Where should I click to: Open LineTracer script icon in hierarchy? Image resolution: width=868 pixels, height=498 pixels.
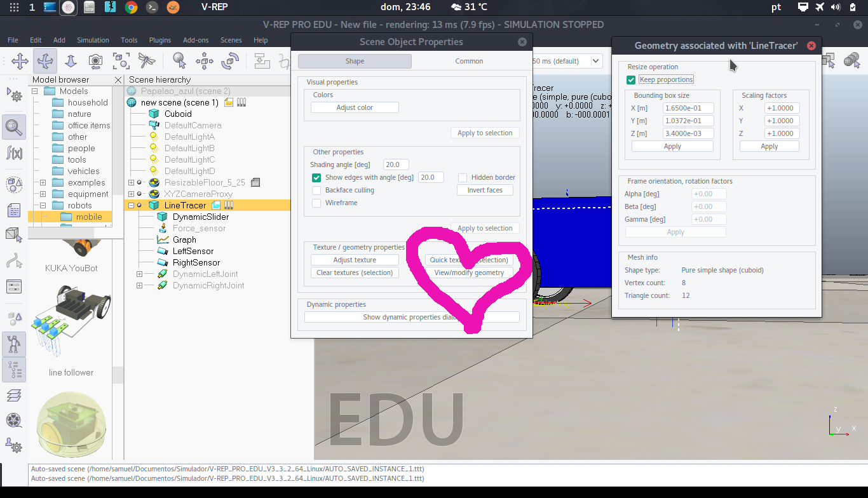(x=216, y=205)
